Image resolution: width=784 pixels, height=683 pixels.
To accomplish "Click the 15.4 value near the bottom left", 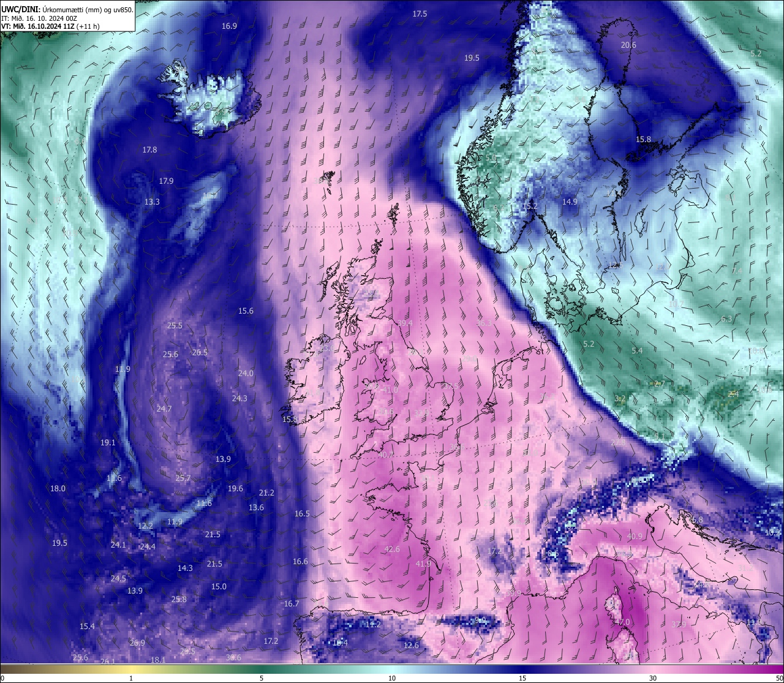I will (x=87, y=627).
